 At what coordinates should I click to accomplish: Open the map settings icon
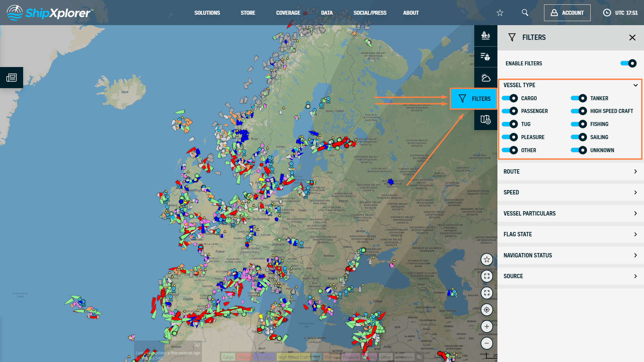point(485,119)
